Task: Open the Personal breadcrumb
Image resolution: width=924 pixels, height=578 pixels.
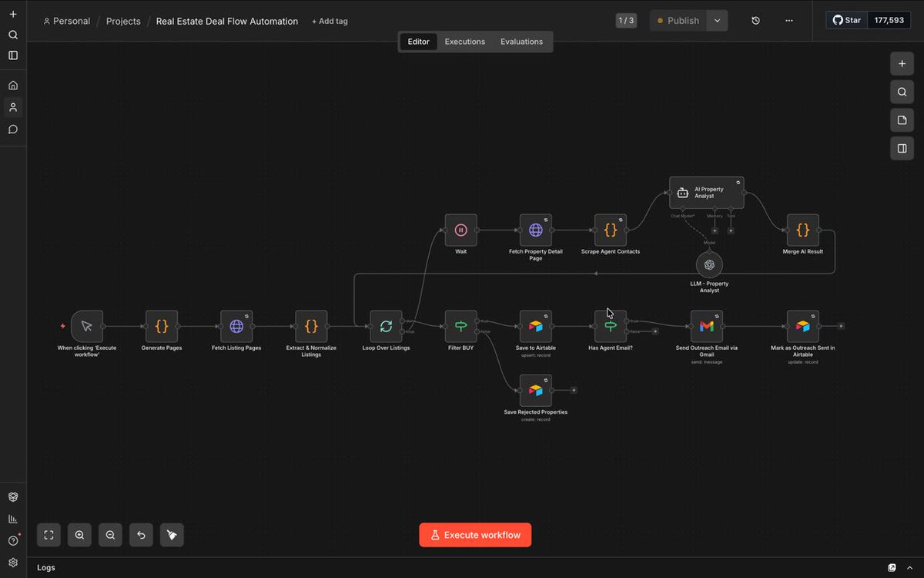Action: pos(67,22)
